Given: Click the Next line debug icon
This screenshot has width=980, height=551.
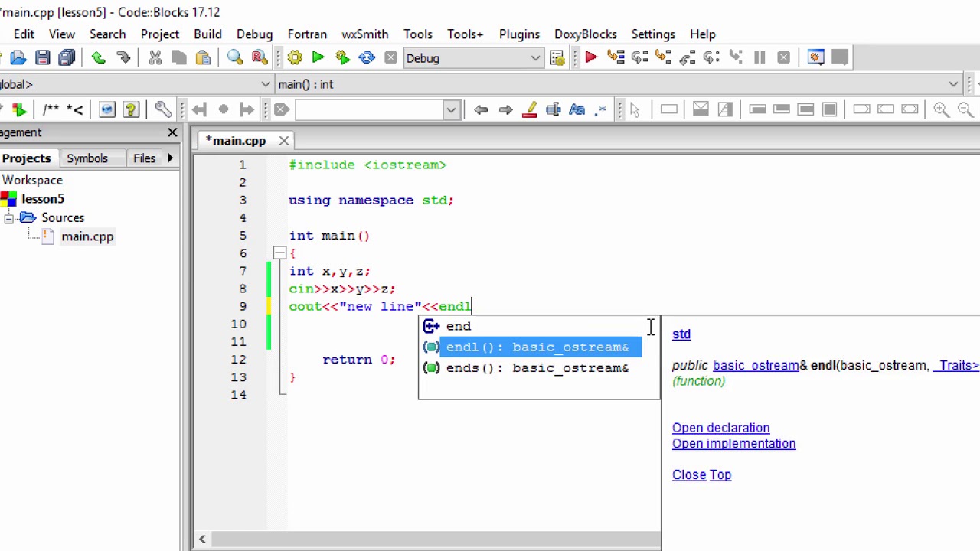Looking at the screenshot, I should click(x=639, y=57).
